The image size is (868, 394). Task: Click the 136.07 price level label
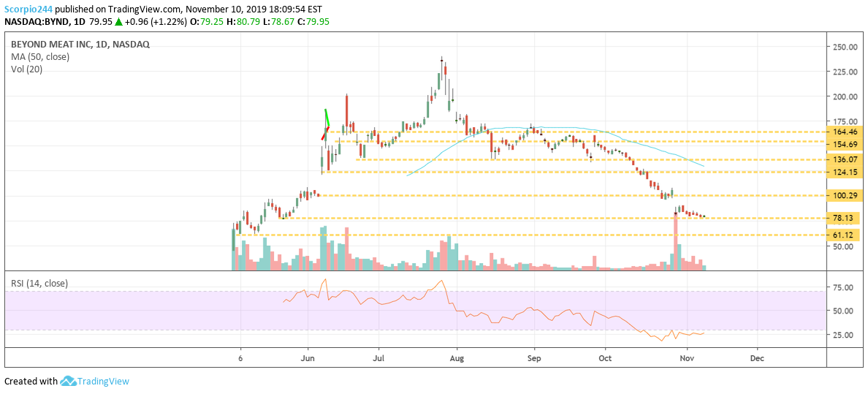click(844, 159)
